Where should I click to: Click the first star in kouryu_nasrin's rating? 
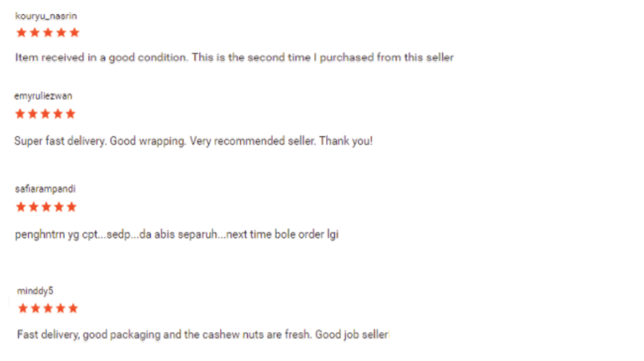[21, 33]
